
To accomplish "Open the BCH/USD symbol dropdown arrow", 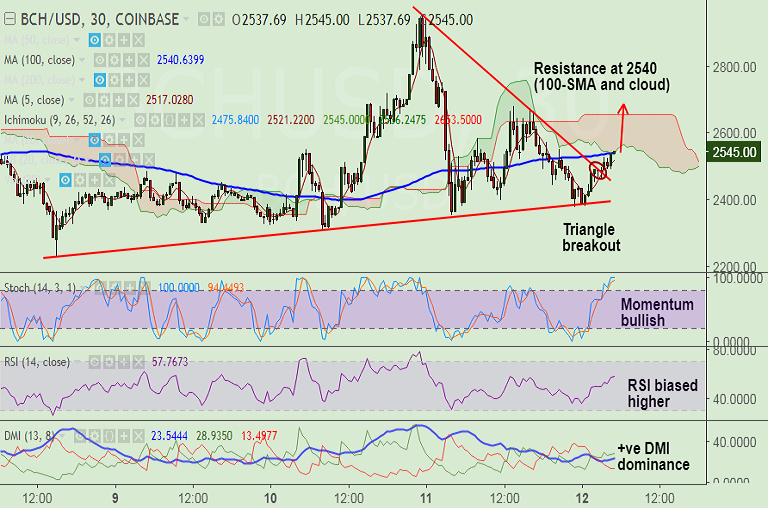I will pyautogui.click(x=186, y=20).
